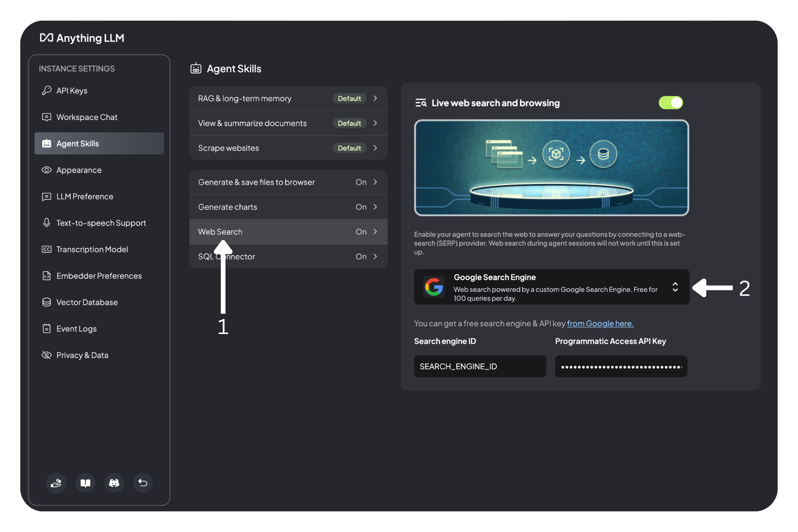Click the AnythingLLM logo icon
This screenshot has height=532, width=798.
pos(46,38)
